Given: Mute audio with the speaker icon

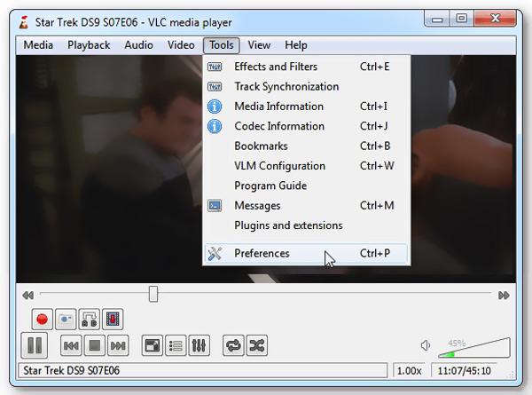Looking at the screenshot, I should click(x=426, y=346).
